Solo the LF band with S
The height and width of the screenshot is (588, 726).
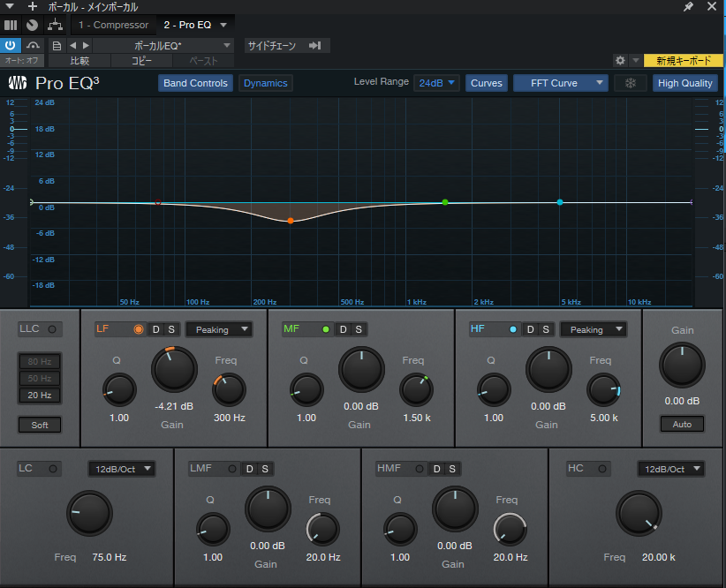[171, 329]
